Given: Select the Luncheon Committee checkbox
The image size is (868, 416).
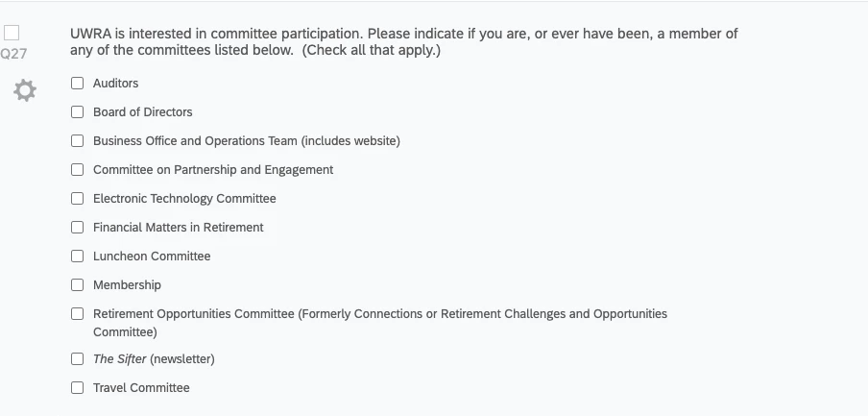Looking at the screenshot, I should tap(78, 256).
